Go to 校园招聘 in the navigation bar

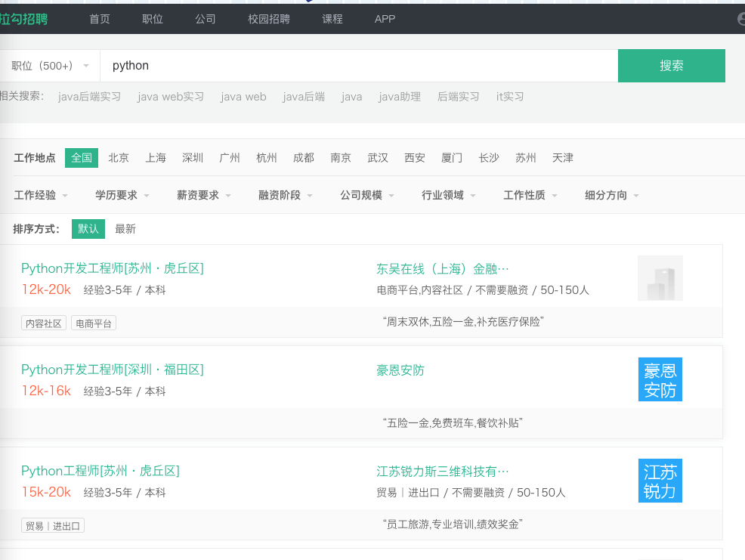(x=269, y=19)
